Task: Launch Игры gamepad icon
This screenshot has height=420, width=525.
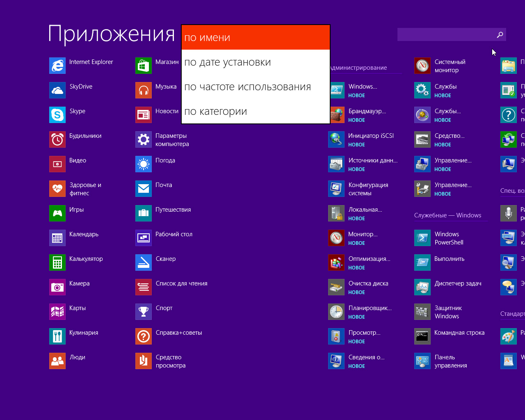Action: 57,213
